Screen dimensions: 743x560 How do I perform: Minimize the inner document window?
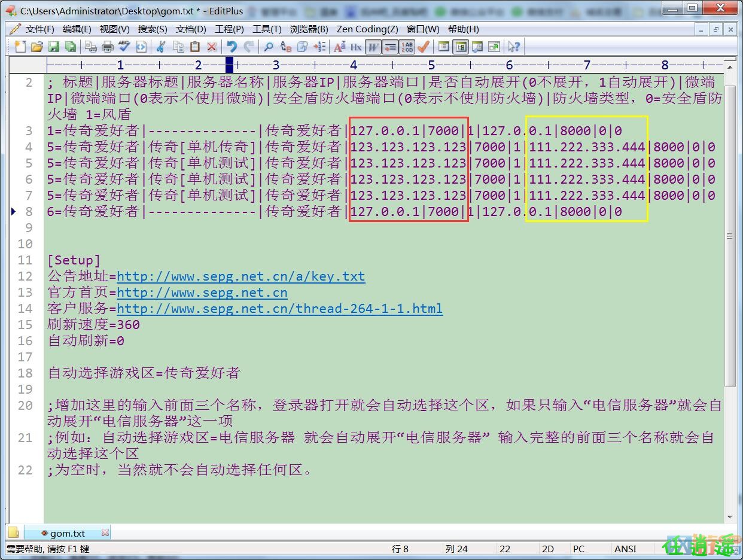pos(702,29)
